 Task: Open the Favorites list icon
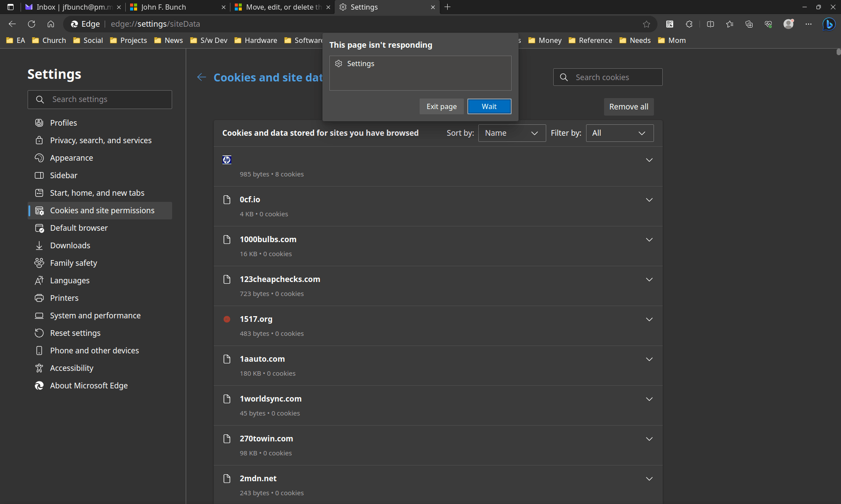(730, 24)
